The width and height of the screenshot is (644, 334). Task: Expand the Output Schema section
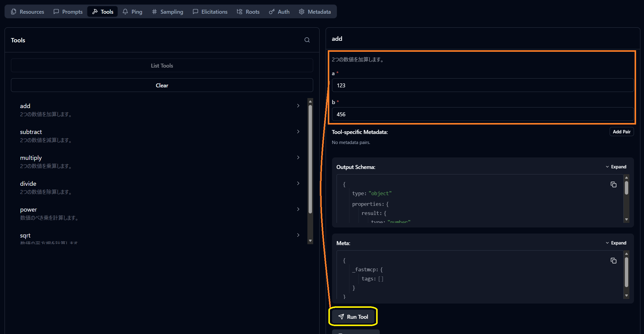pos(616,167)
